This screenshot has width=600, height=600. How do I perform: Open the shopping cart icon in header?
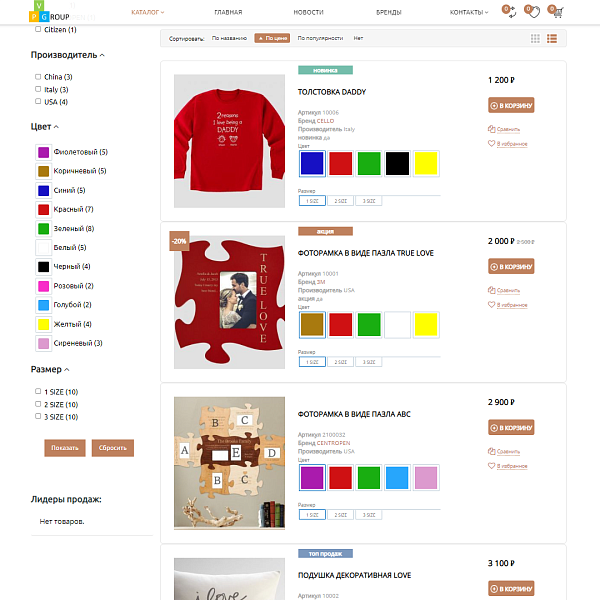click(x=557, y=12)
